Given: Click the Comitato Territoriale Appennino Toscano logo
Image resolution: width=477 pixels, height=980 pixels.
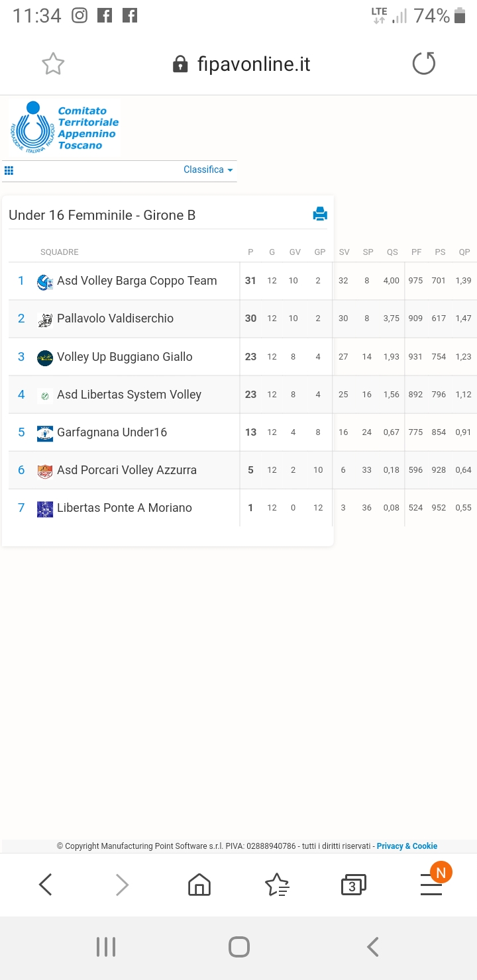Looking at the screenshot, I should (x=64, y=127).
